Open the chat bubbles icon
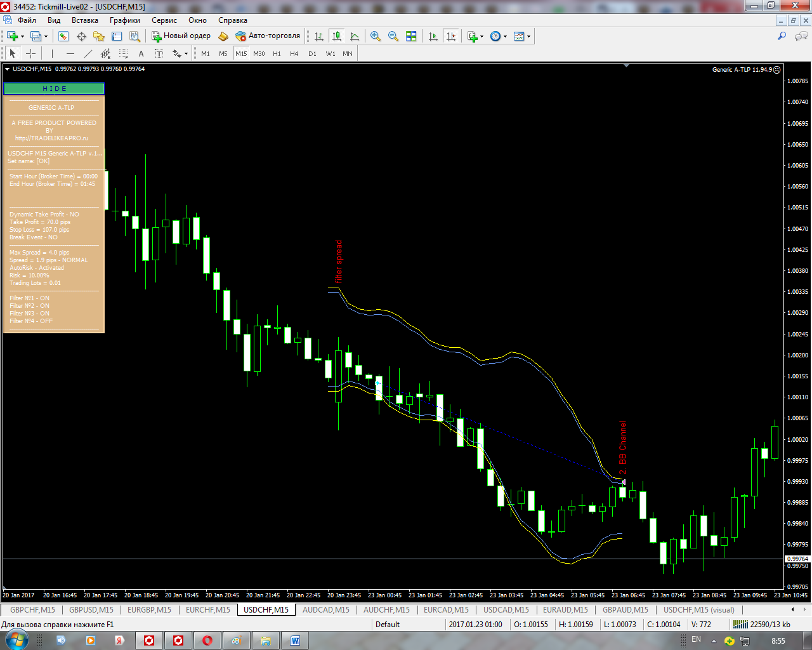The image size is (812, 650). pos(801,36)
